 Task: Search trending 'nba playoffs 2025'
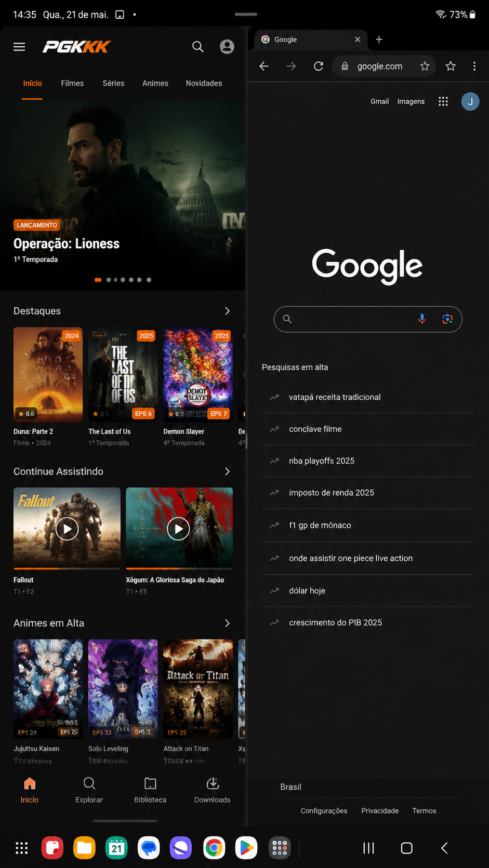[368, 461]
